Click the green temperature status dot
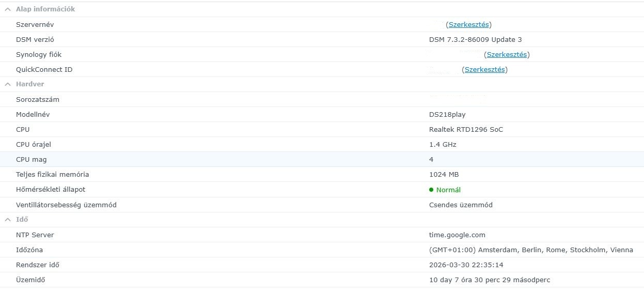The height and width of the screenshot is (292, 644). pos(431,190)
